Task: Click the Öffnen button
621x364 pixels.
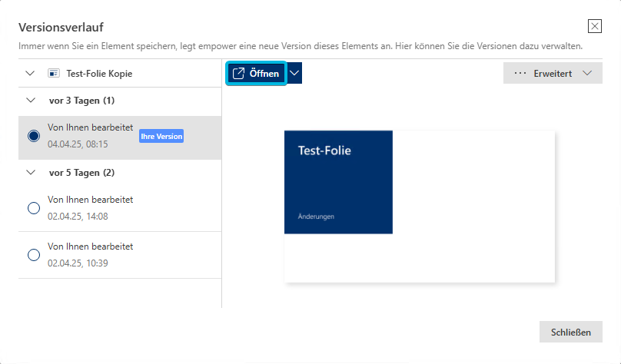Action: point(256,73)
